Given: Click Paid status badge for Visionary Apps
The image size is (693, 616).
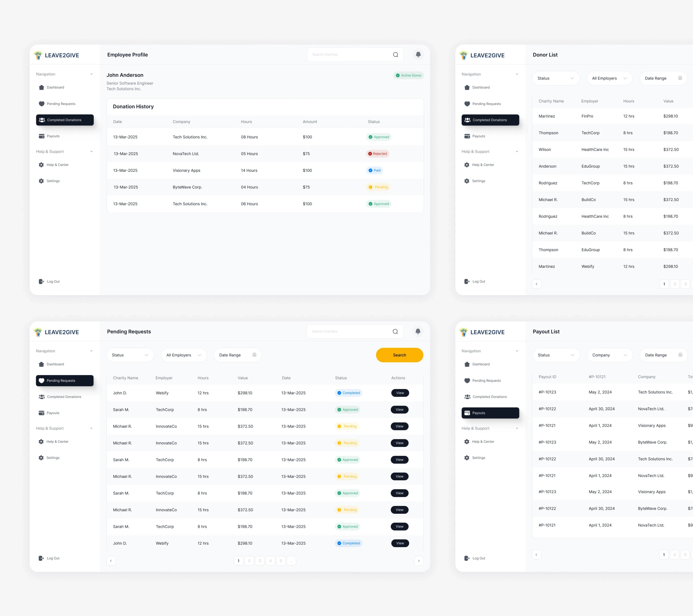Looking at the screenshot, I should 374,170.
